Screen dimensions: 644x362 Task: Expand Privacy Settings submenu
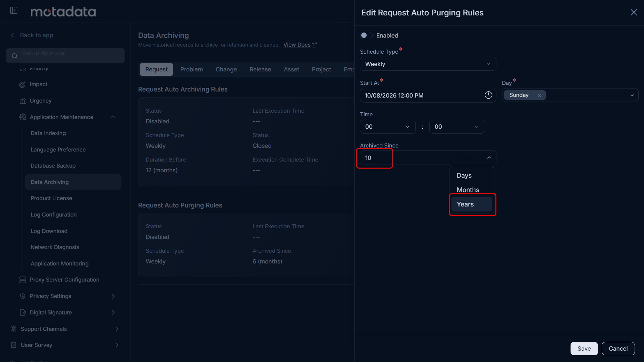pos(113,296)
